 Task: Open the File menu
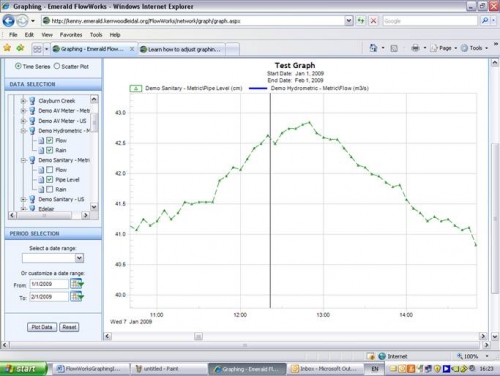tap(13, 35)
